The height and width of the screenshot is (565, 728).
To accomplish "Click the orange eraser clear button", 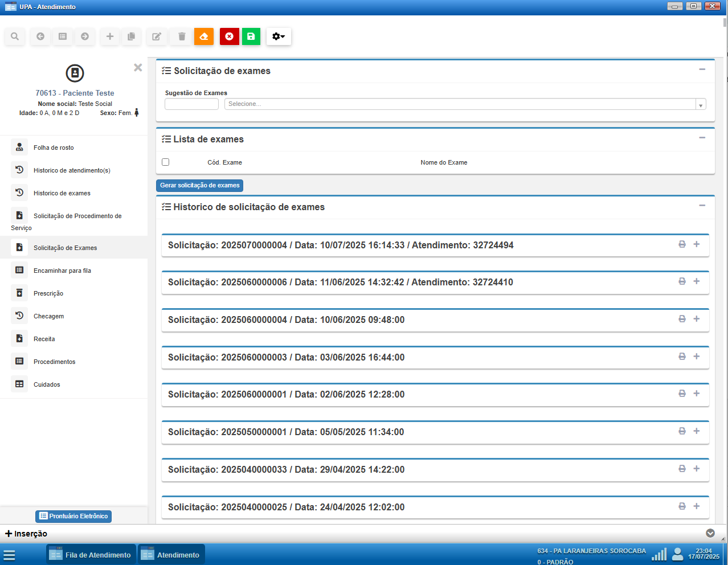I will click(204, 36).
